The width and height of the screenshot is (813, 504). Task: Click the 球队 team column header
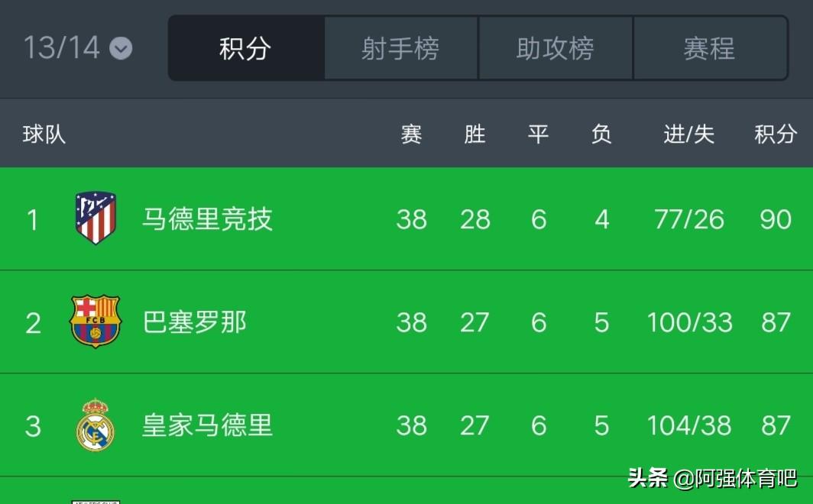pyautogui.click(x=44, y=134)
